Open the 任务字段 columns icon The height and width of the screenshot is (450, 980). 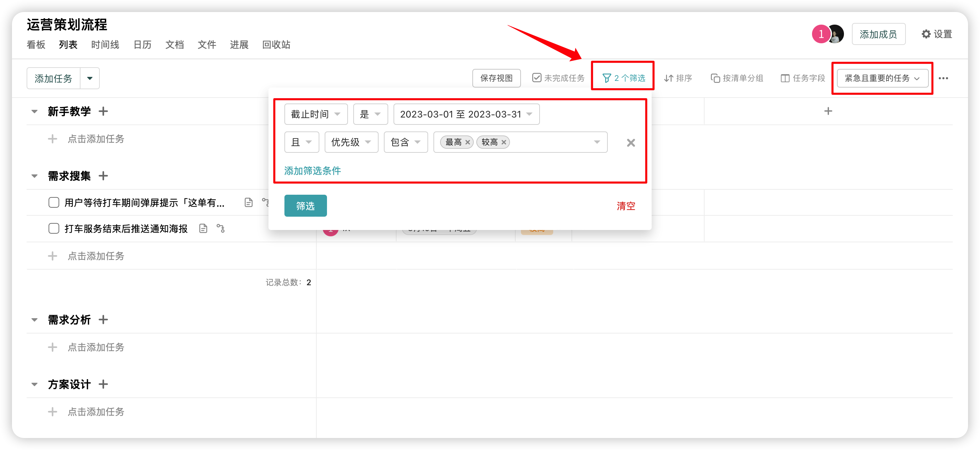[785, 78]
